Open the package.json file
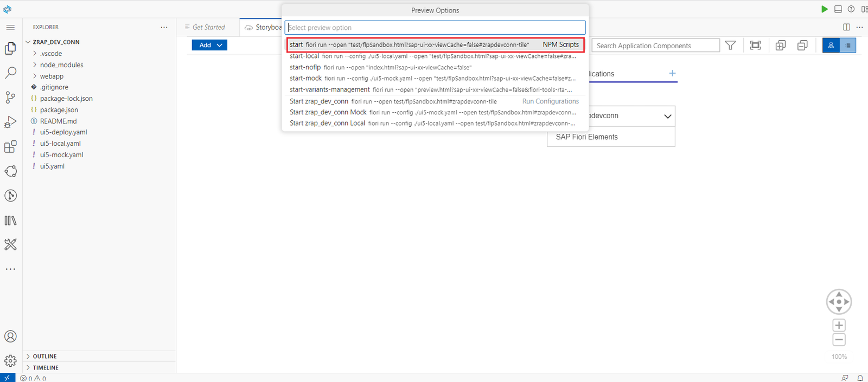The image size is (868, 382). pyautogui.click(x=59, y=110)
